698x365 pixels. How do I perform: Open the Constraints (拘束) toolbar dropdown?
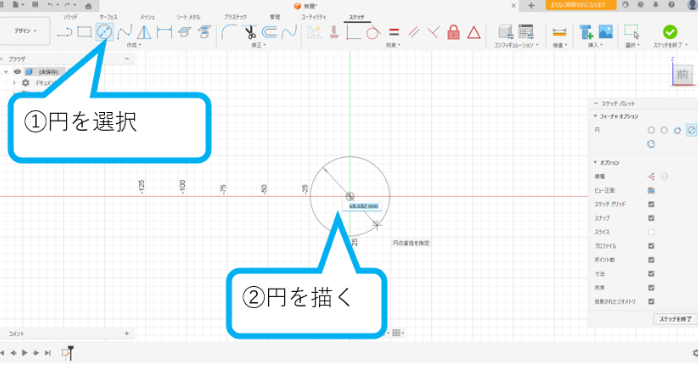(393, 45)
